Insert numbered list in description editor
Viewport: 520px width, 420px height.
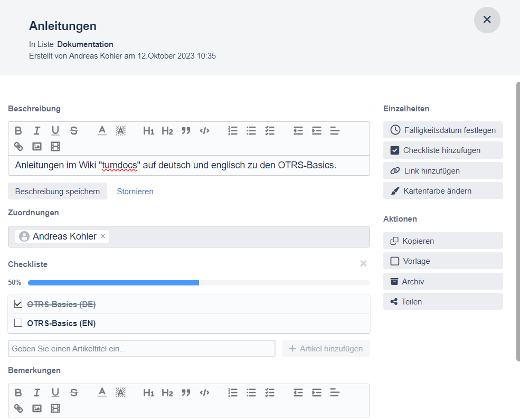[233, 131]
